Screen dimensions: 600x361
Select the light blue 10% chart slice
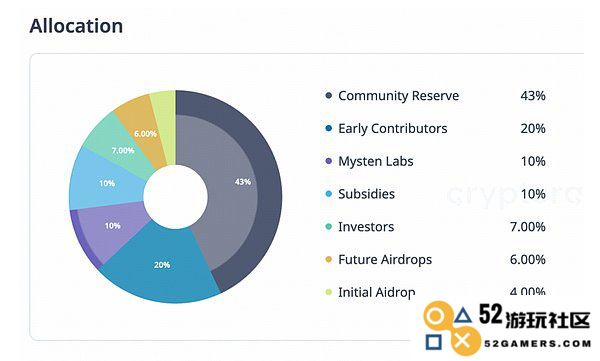pyautogui.click(x=107, y=183)
